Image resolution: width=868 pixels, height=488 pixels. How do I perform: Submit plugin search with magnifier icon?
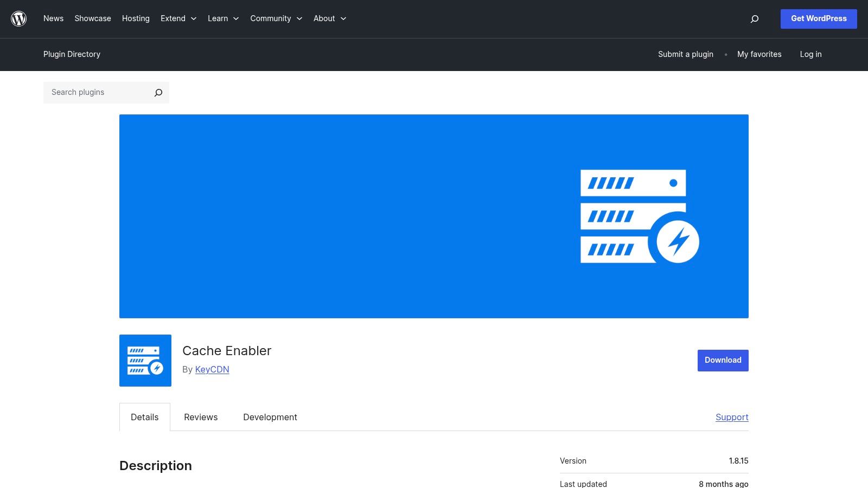158,93
